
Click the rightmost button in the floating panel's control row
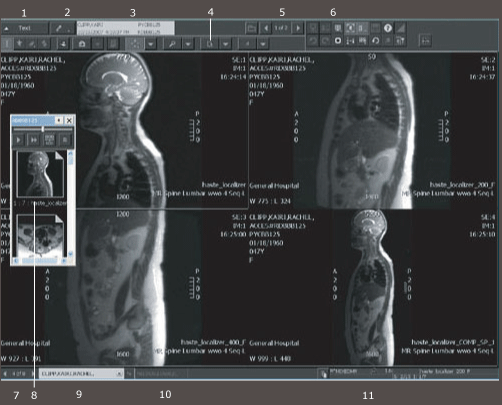pyautogui.click(x=65, y=140)
